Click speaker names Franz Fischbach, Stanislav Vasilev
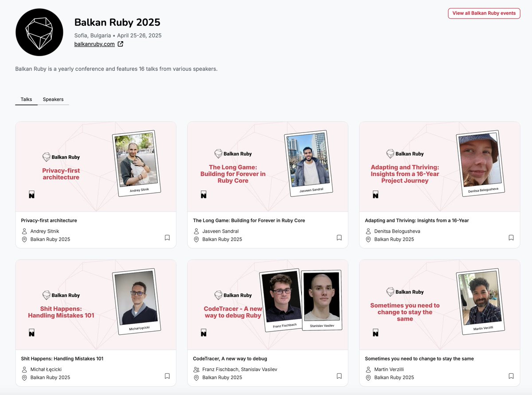Viewport: 532px width, 395px height. click(x=240, y=370)
